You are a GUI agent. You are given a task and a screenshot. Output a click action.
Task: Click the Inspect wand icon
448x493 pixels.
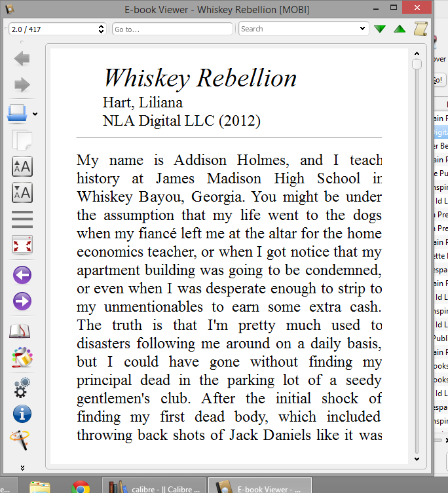coord(20,439)
